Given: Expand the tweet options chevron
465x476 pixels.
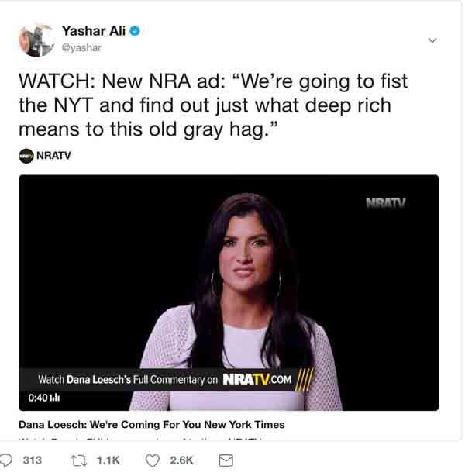Looking at the screenshot, I should tap(432, 40).
